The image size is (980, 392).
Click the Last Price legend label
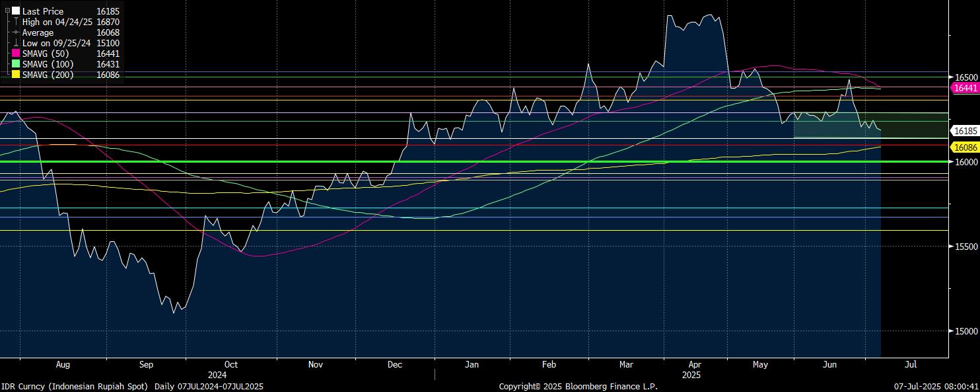(x=43, y=11)
